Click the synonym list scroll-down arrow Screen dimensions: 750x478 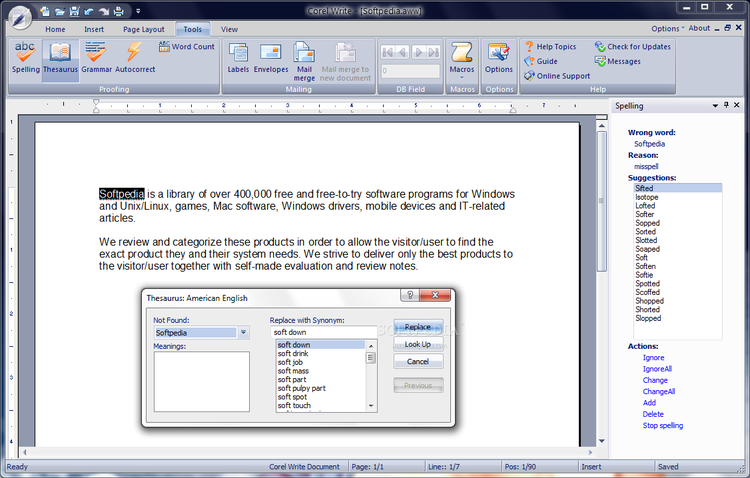click(x=371, y=406)
